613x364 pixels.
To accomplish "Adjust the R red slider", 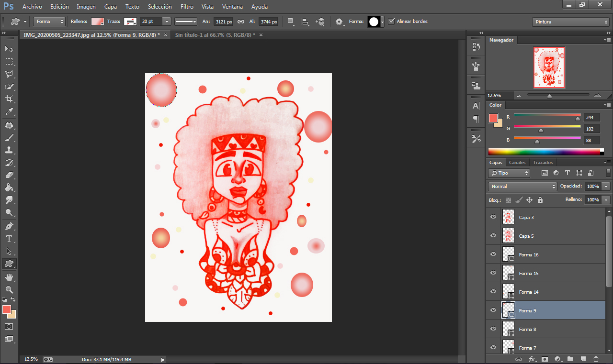I will coord(578,119).
